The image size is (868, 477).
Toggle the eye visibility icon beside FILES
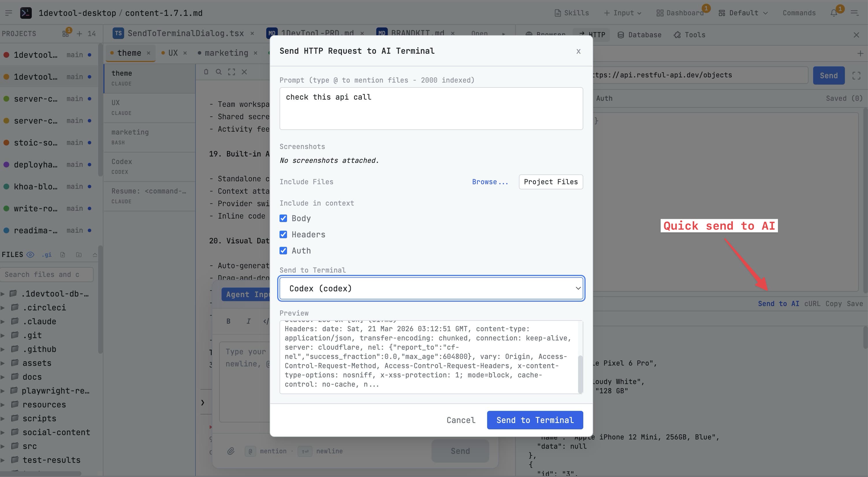30,255
